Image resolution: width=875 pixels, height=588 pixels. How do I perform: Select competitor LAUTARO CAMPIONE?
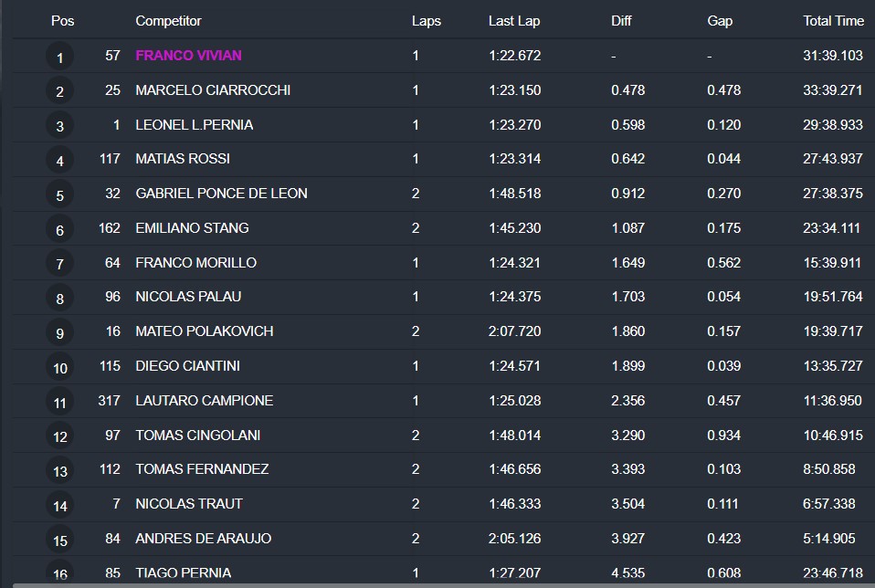[x=204, y=400]
